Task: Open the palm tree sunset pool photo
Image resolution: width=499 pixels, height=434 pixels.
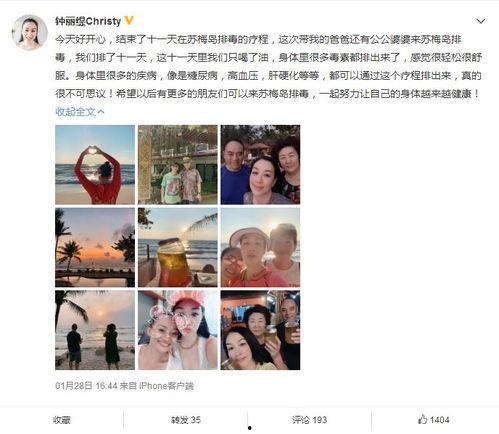Action: click(95, 247)
